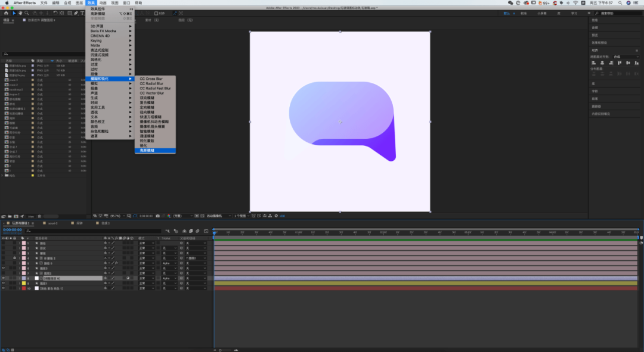This screenshot has width=644, height=352.
Task: Select the Selection arrow tool
Action: 14,13
